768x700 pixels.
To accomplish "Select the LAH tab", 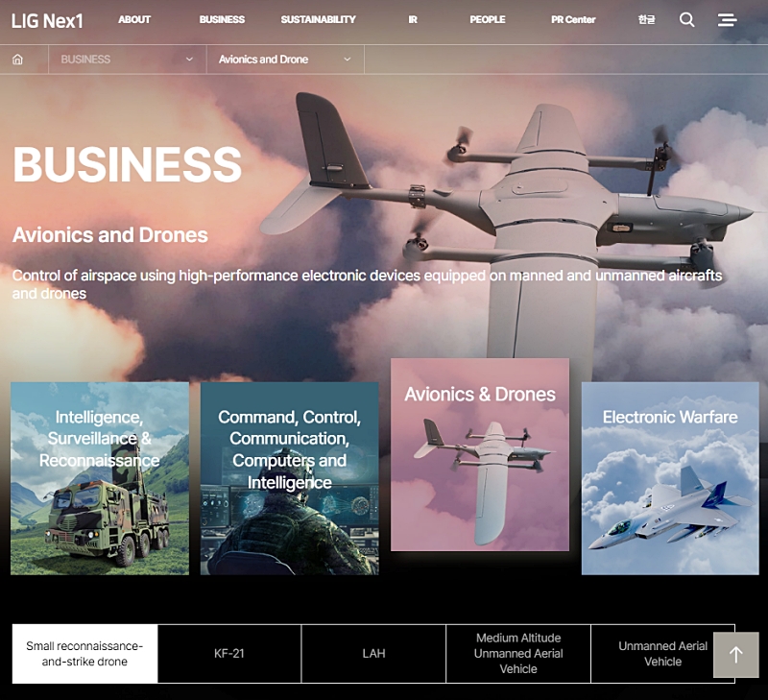I will pyautogui.click(x=373, y=654).
